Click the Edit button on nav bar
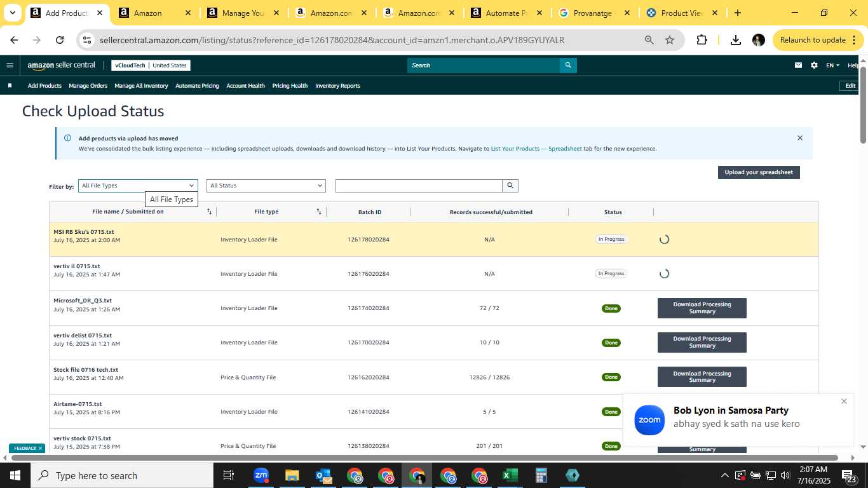 [x=850, y=86]
